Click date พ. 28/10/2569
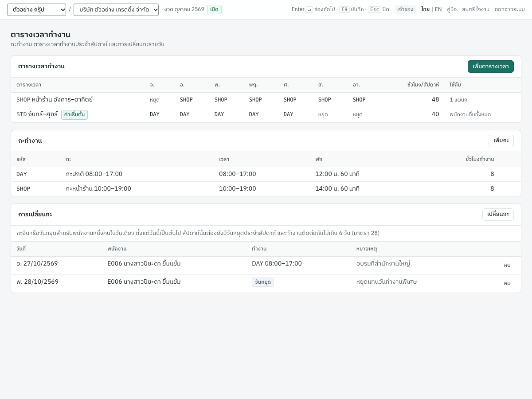Viewport: 532px width, 399px height. (37, 282)
